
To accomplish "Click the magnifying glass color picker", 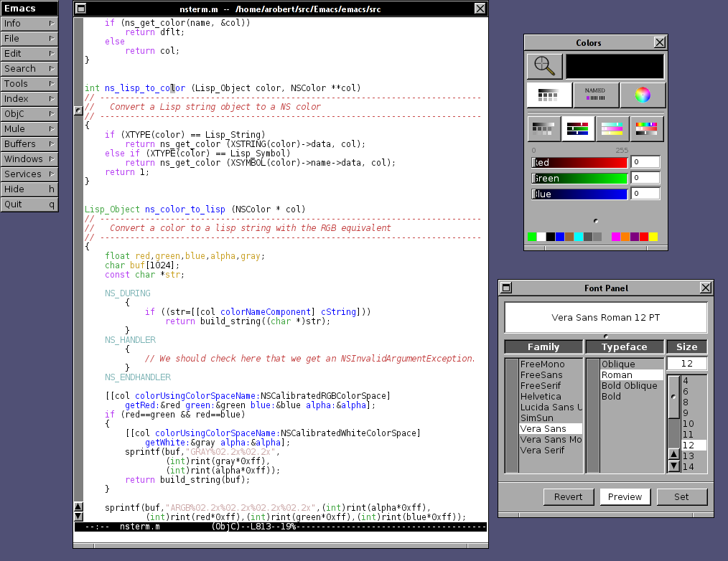I will pyautogui.click(x=544, y=65).
